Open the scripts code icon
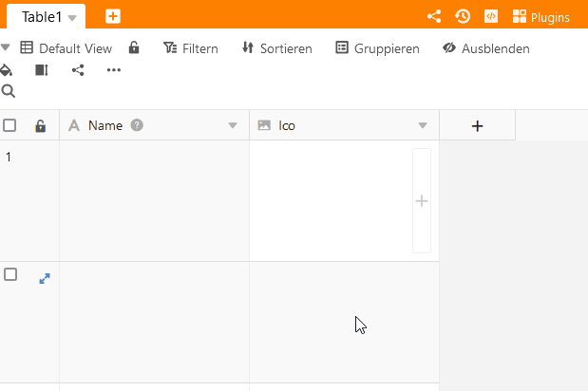 point(491,16)
